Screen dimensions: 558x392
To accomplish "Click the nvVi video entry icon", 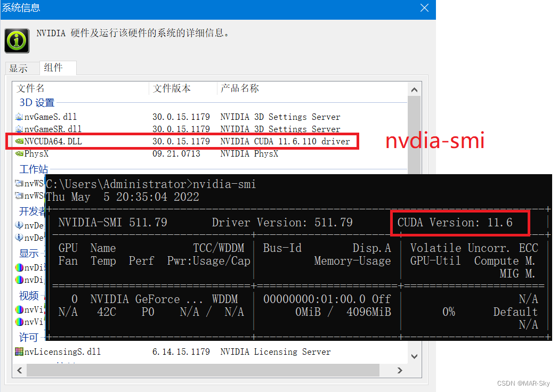I will pyautogui.click(x=19, y=309).
